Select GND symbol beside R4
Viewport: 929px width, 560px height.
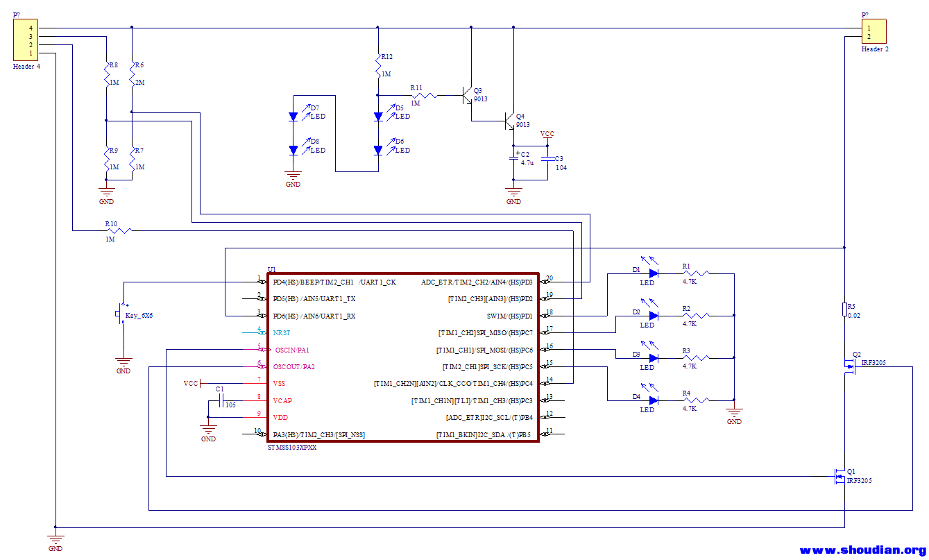pyautogui.click(x=734, y=414)
